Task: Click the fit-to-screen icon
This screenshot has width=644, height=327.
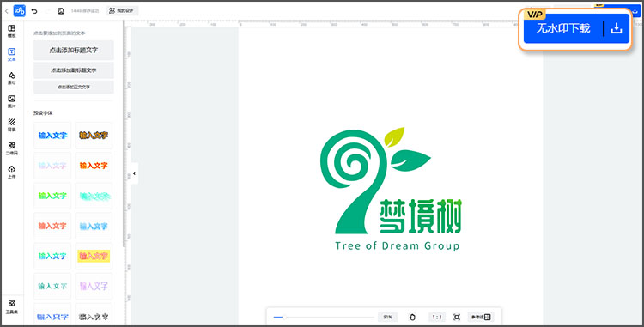Action: coord(456,318)
